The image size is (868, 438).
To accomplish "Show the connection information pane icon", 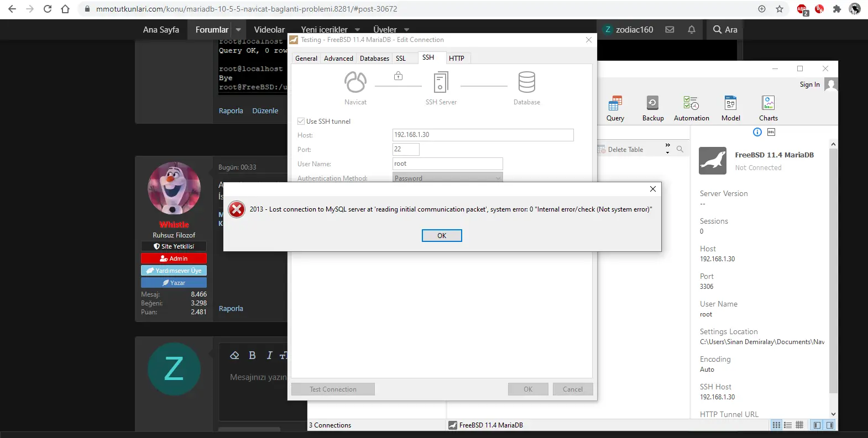I will pyautogui.click(x=757, y=132).
